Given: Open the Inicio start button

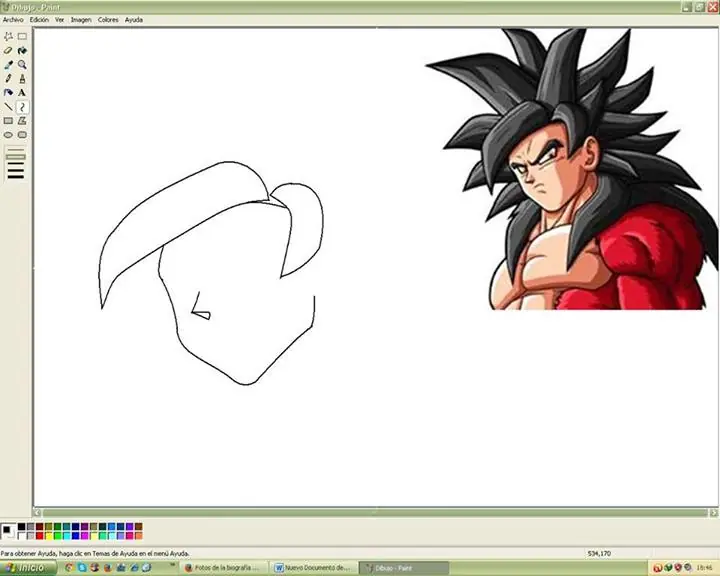Looking at the screenshot, I should tap(28, 568).
